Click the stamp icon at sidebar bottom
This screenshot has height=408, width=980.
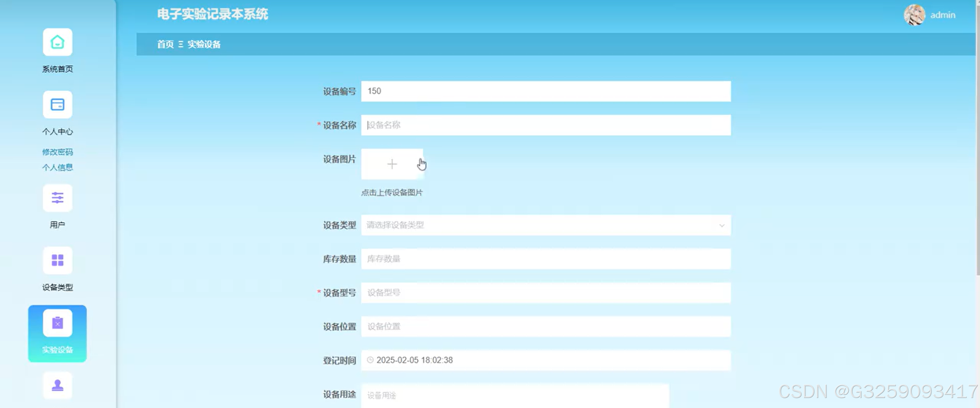click(58, 385)
